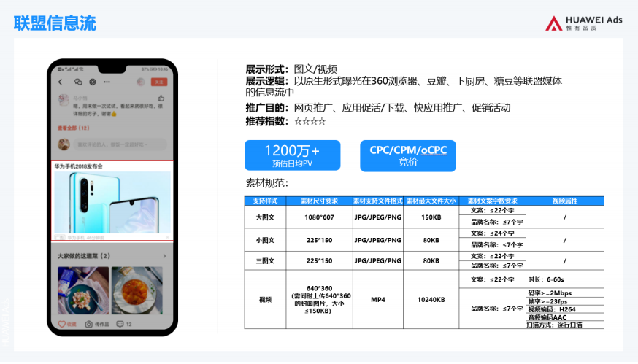Click the 素材规范 label
The height and width of the screenshot is (364, 638).
267,183
